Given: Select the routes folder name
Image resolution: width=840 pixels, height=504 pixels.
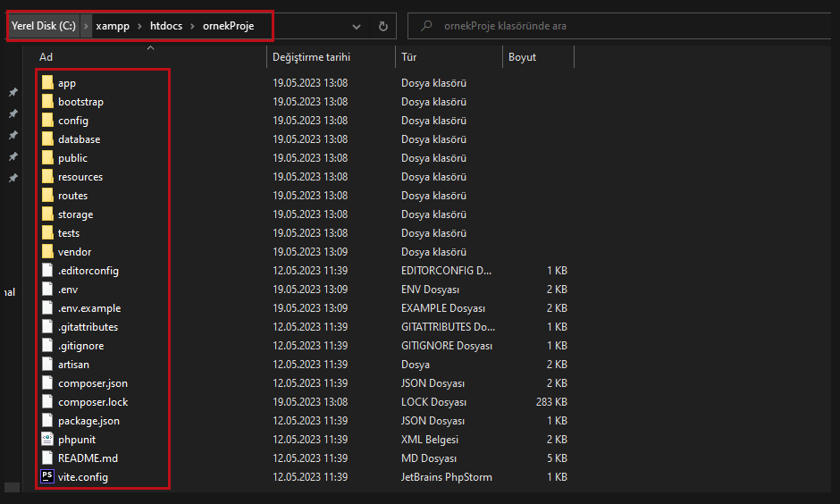Looking at the screenshot, I should (x=73, y=196).
